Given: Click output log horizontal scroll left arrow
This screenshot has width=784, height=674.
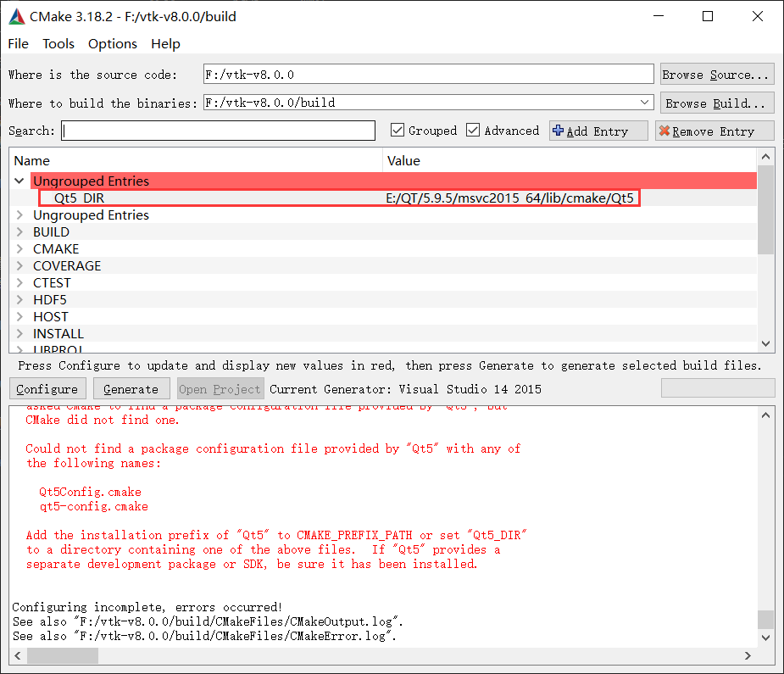Looking at the screenshot, I should click(x=18, y=655).
